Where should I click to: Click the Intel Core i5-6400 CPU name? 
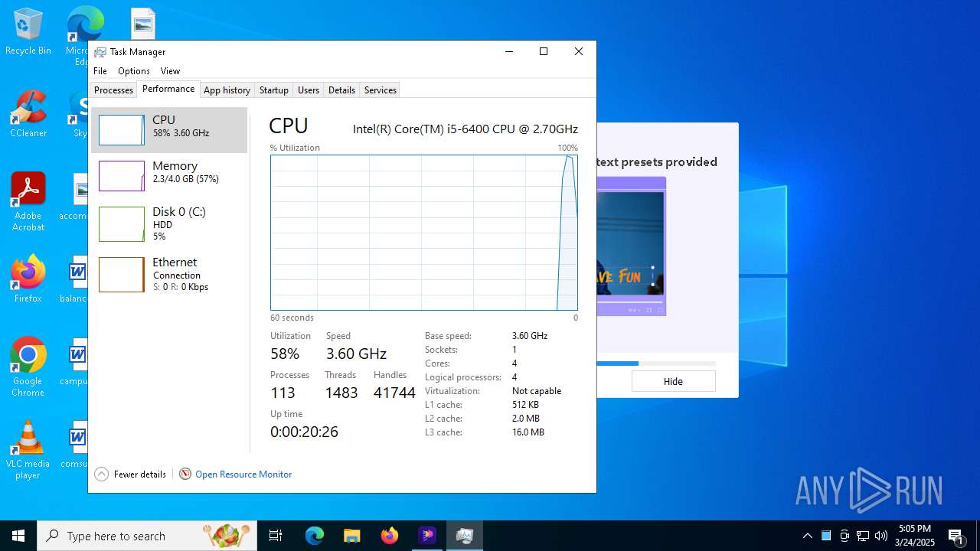point(465,129)
